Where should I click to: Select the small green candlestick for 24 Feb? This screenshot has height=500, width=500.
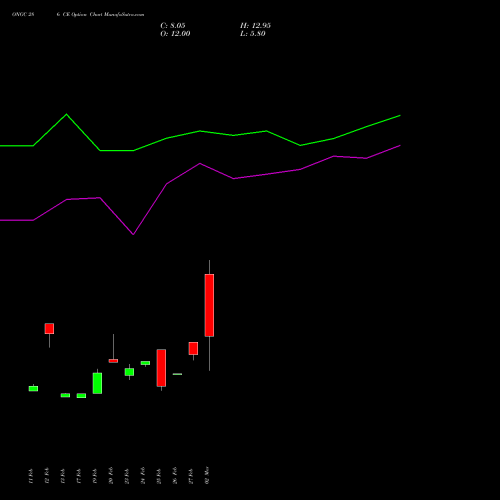point(145,363)
